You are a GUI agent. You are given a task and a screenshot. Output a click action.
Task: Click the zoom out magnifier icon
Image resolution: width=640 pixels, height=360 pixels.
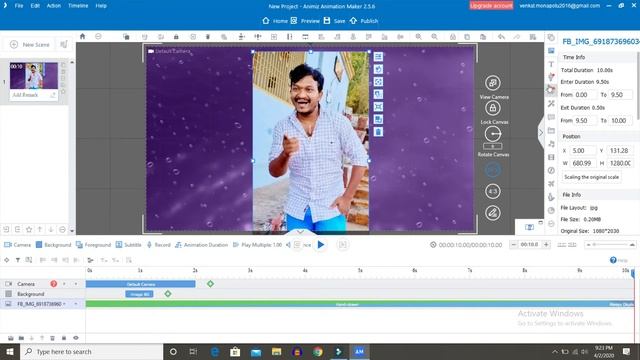(x=434, y=37)
